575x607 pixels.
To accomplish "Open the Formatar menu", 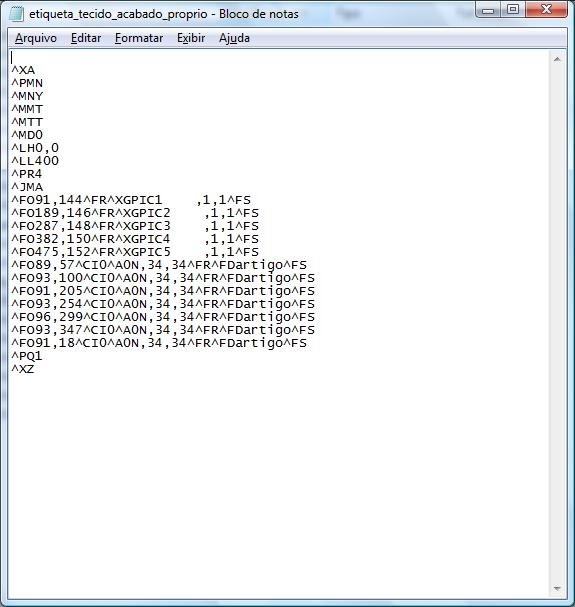I will point(139,38).
